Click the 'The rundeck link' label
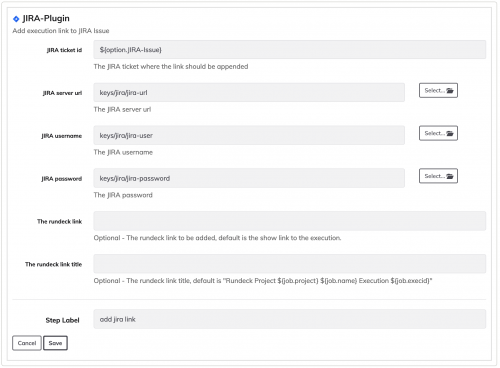 59,221
